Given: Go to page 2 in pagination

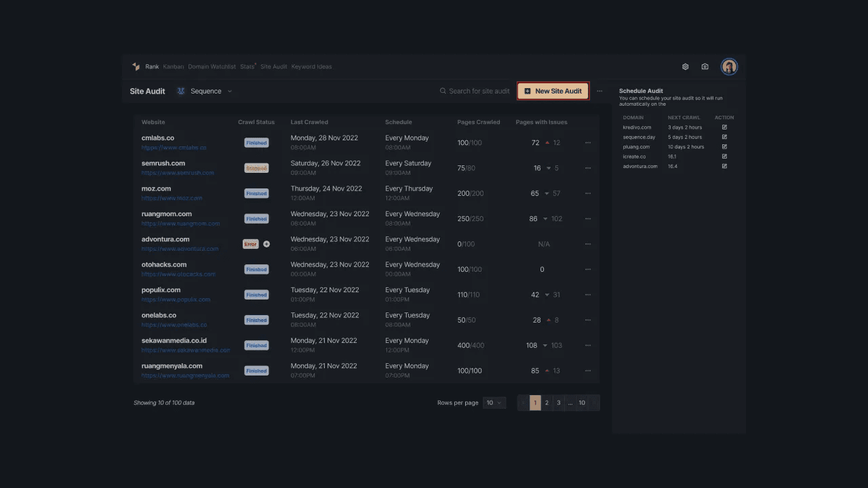Looking at the screenshot, I should 547,403.
